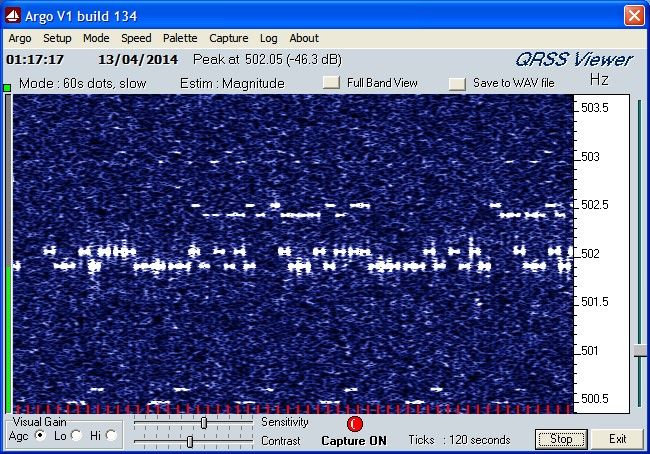Click the Estim : Magnitude label
This screenshot has width=650, height=454.
click(232, 83)
